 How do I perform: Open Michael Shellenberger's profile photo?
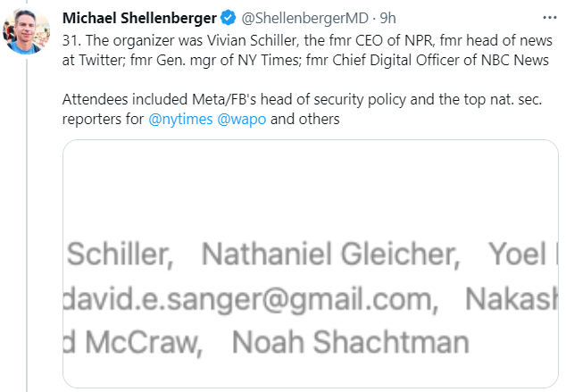[27, 33]
